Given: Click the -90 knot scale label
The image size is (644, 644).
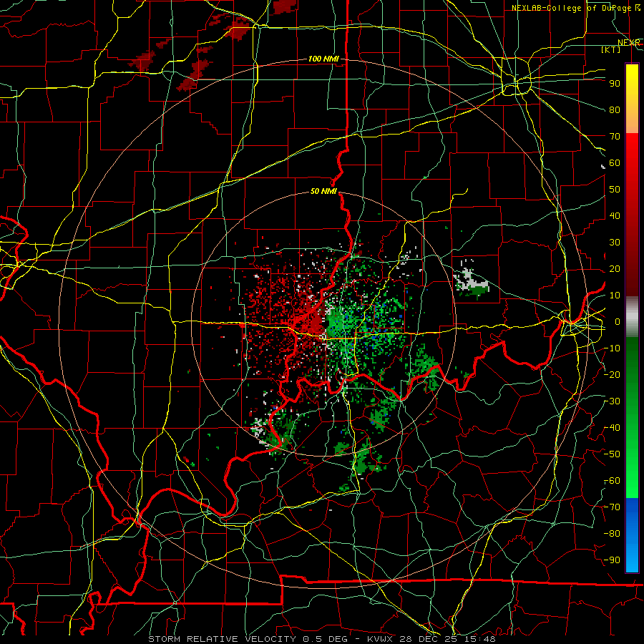Looking at the screenshot, I should click(x=612, y=560).
